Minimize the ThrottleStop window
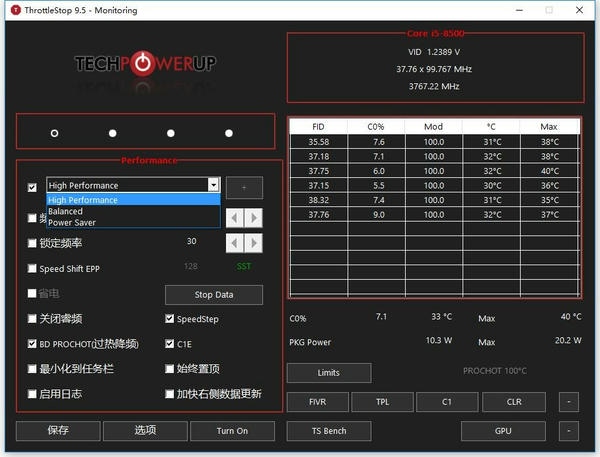Viewport: 600px width, 457px height. click(x=519, y=10)
